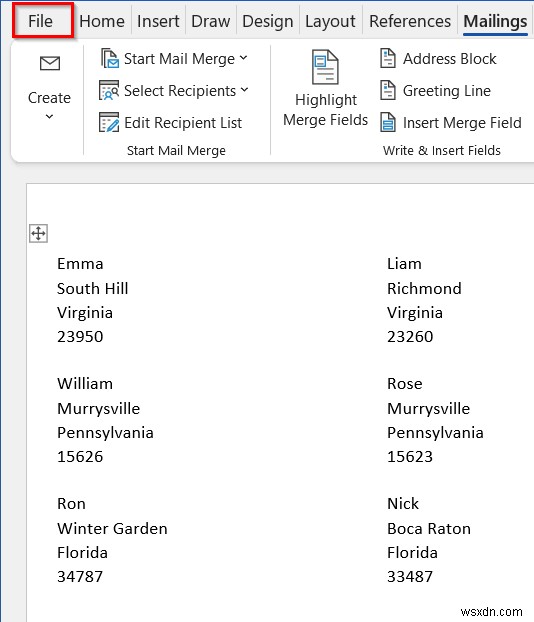The width and height of the screenshot is (534, 622).
Task: Switch to the Draw tab
Action: click(x=210, y=21)
